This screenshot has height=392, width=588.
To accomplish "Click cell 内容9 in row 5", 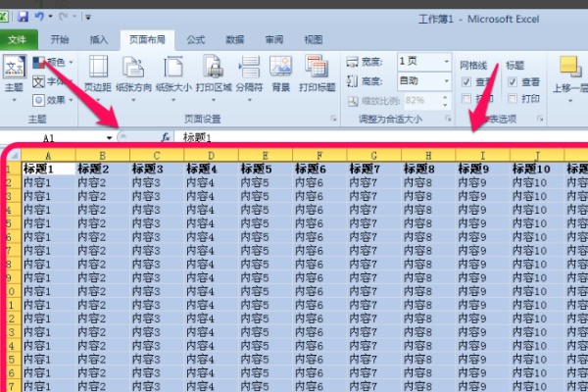I will 483,223.
